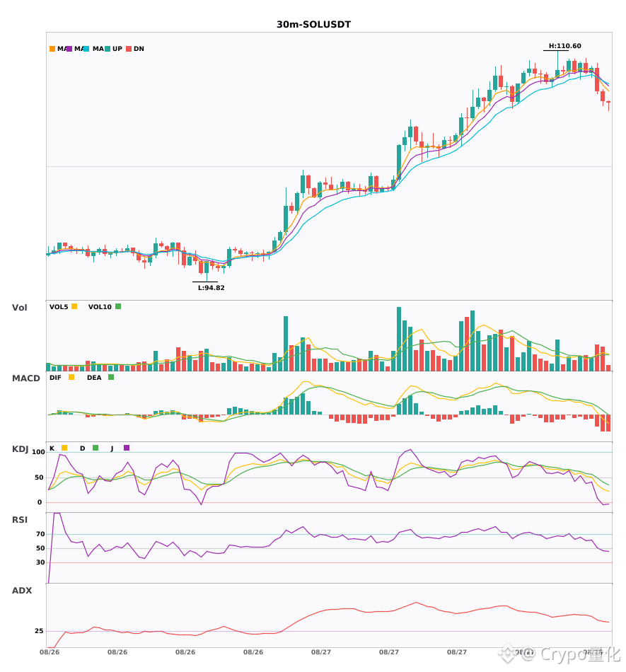Click the purple MA legend swatch
Viewport: 626px width, 672px height.
click(69, 49)
